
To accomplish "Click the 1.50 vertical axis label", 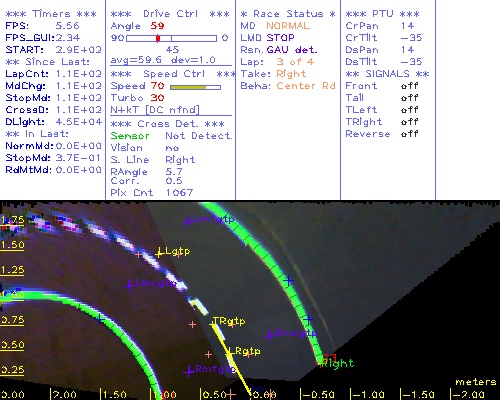I will [13, 245].
